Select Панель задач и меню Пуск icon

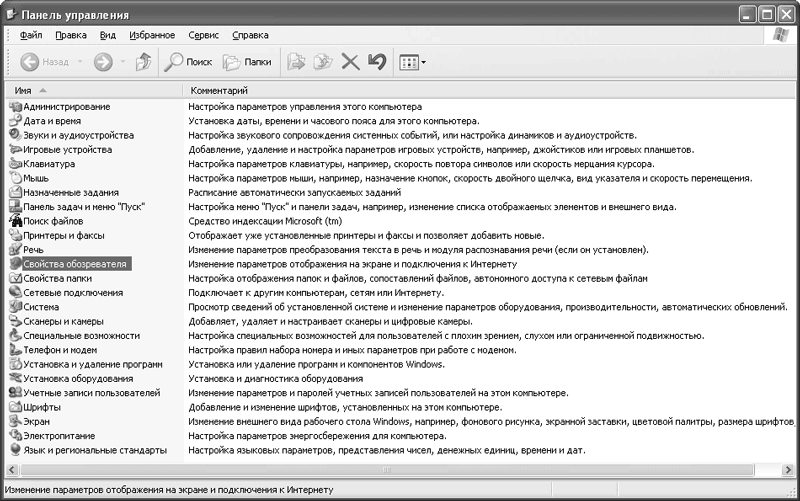click(x=15, y=207)
